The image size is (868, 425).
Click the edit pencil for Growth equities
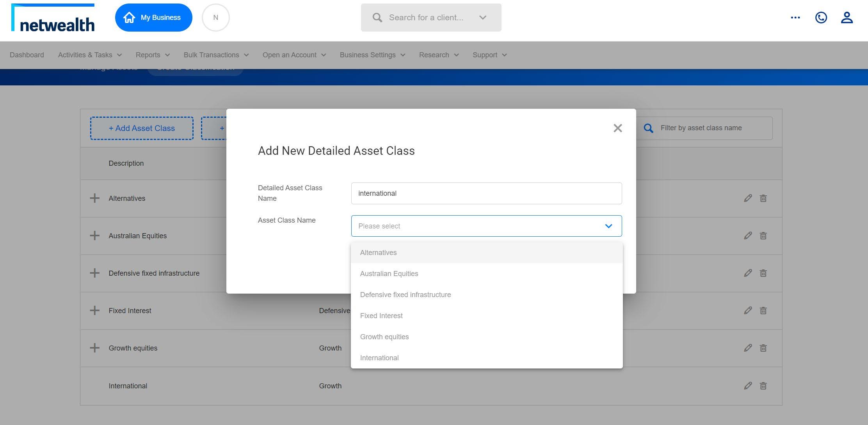point(747,348)
